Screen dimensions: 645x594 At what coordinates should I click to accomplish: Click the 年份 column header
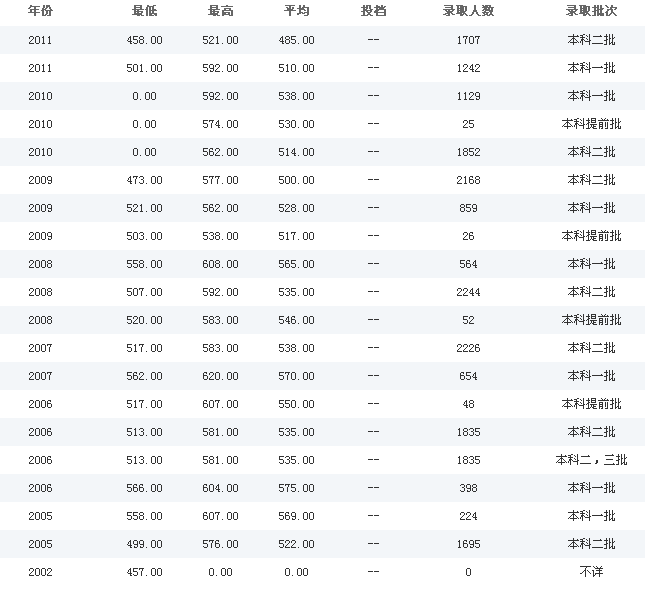point(40,11)
